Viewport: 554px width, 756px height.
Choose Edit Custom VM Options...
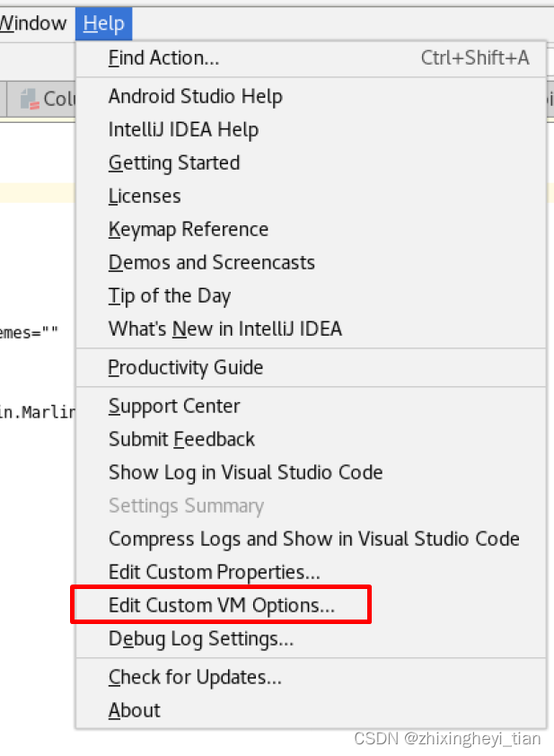[311, 605]
